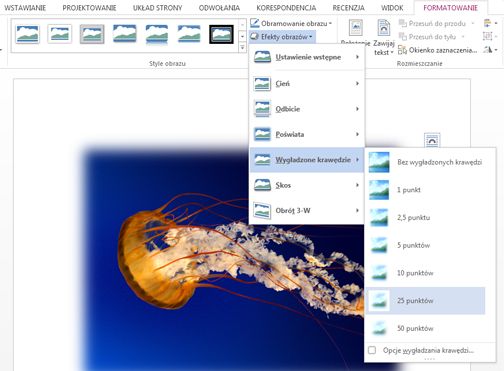Viewport: 504px width, 371px height.
Task: Open Przesuń do przodu dropdown arrow
Action: pyautogui.click(x=472, y=24)
